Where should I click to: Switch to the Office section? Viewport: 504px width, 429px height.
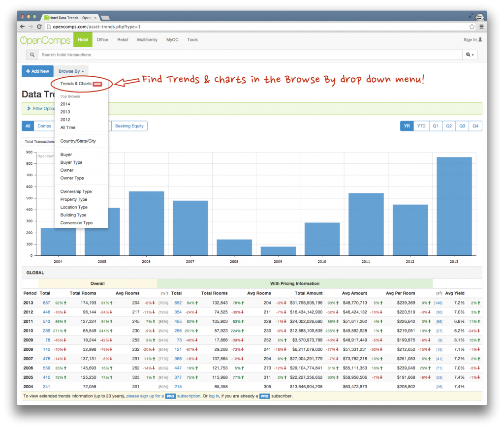pyautogui.click(x=102, y=40)
